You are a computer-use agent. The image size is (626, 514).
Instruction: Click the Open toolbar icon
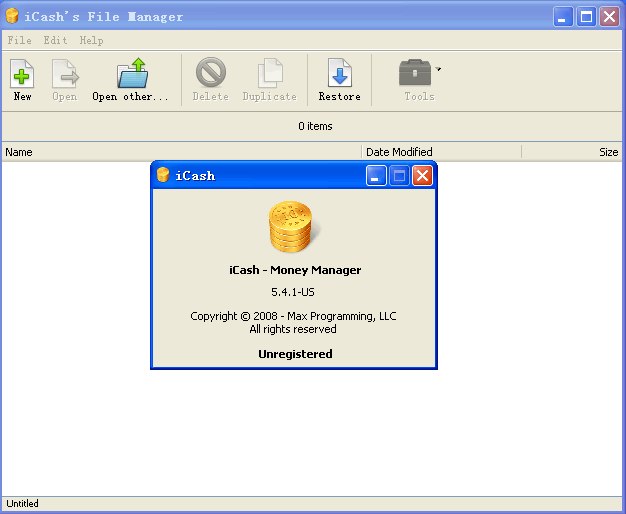click(65, 73)
